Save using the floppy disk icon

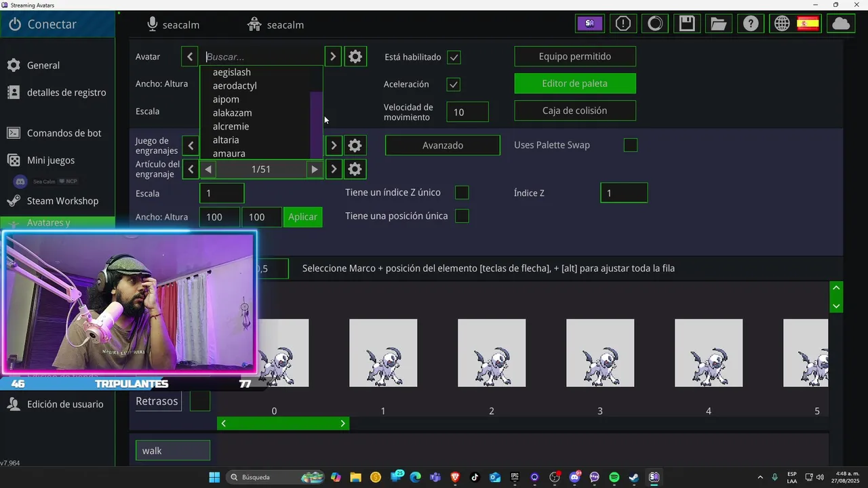(687, 24)
